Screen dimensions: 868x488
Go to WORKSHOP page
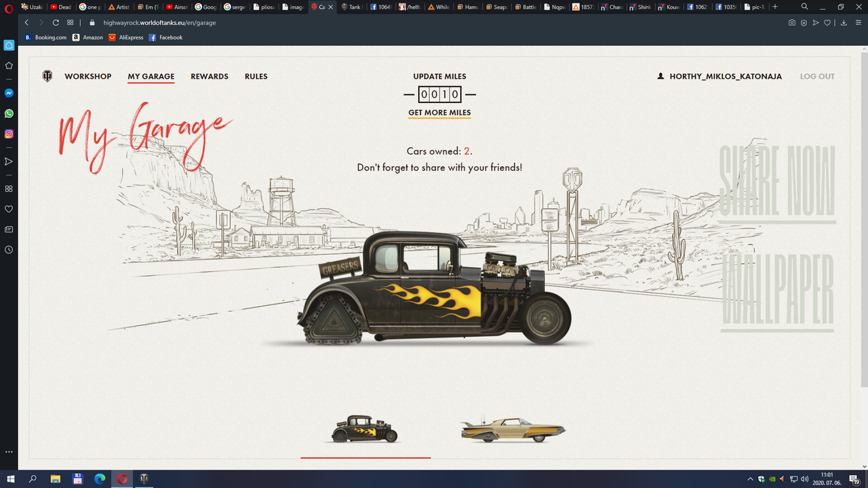pyautogui.click(x=88, y=77)
